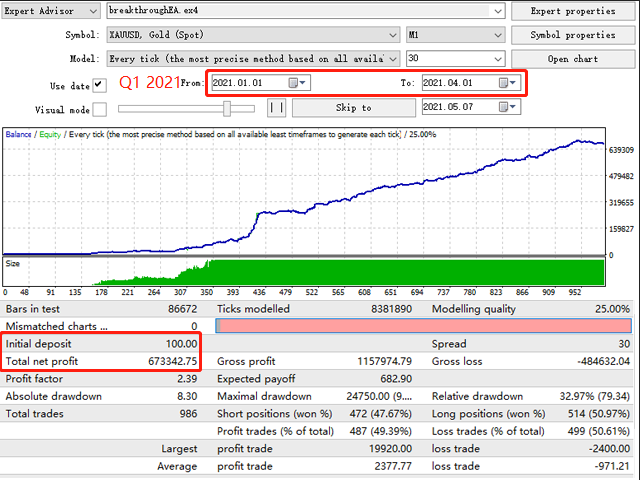Click the Relative drawdown value 32.97% (79.34)
640x480 pixels.
tap(594, 396)
